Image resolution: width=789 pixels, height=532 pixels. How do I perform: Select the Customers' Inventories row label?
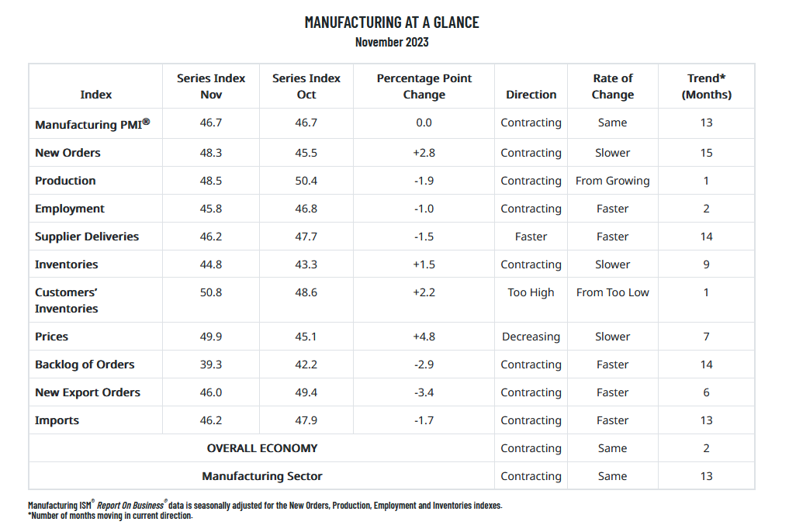(67, 300)
